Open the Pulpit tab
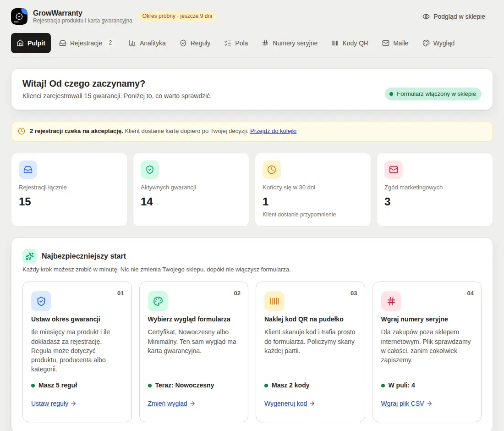504x431 pixels. click(31, 43)
